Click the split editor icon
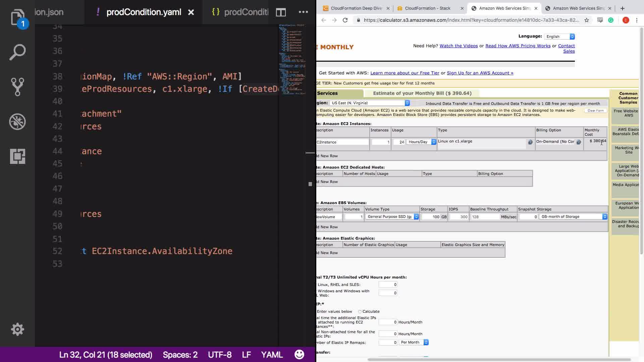 [281, 12]
